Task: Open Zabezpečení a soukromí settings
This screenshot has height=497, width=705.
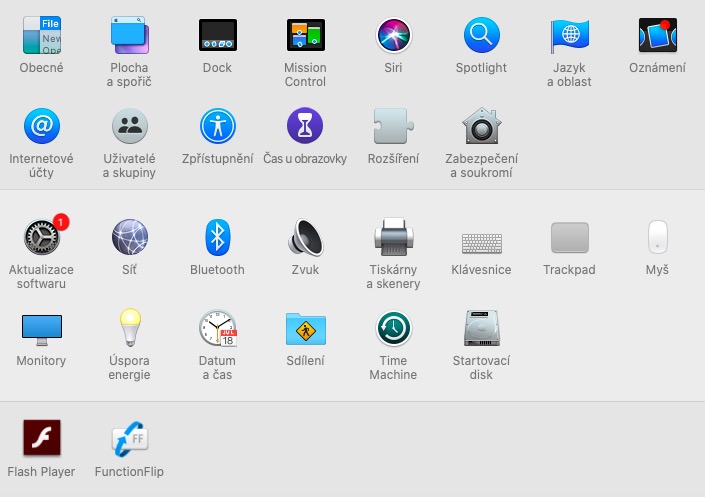Action: (x=482, y=126)
